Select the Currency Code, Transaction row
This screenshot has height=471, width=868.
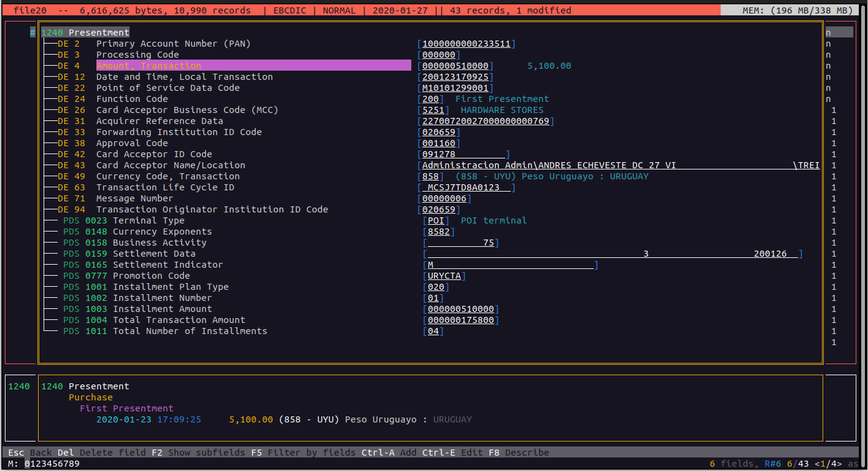point(168,176)
